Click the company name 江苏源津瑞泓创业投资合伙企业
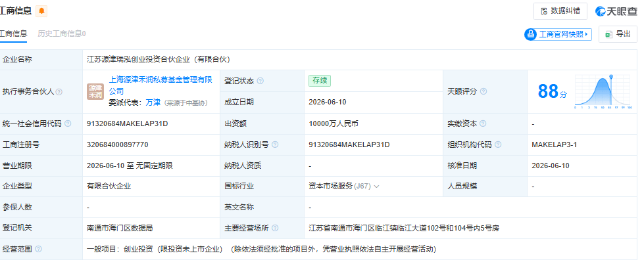Viewport: 644px width, 268px height. (159, 60)
